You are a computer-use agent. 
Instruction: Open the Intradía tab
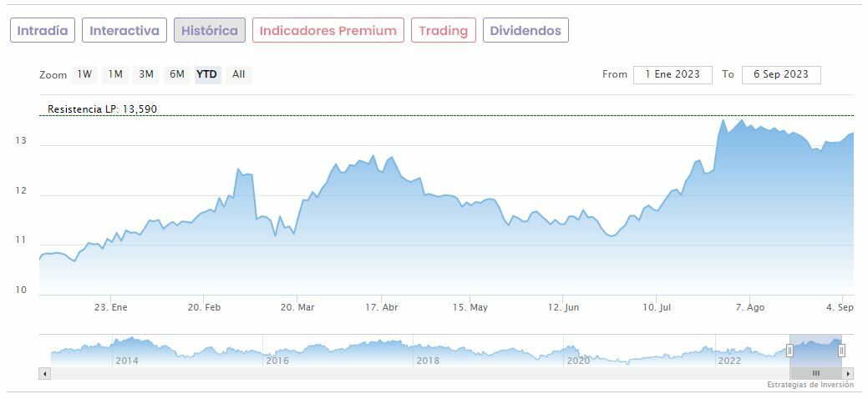pyautogui.click(x=43, y=31)
